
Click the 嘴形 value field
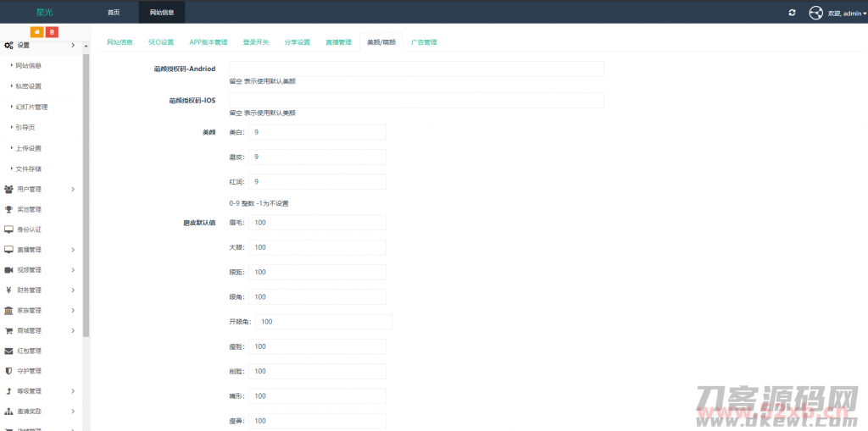click(317, 395)
